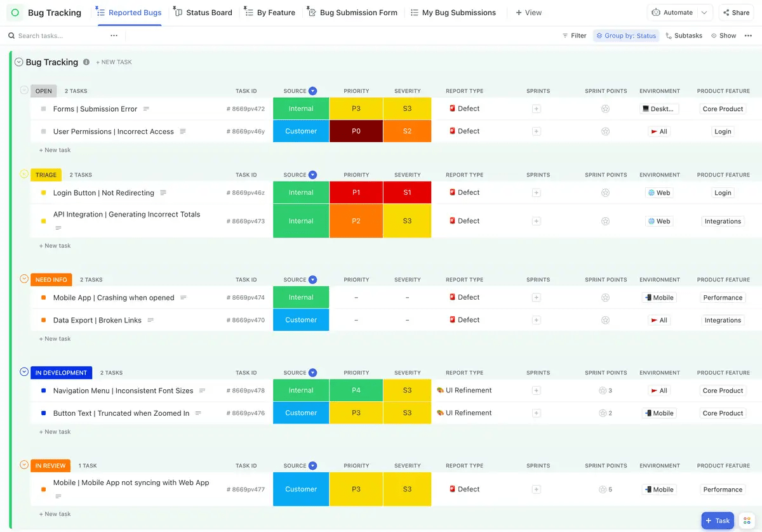Click the blue + Task button

point(718,521)
